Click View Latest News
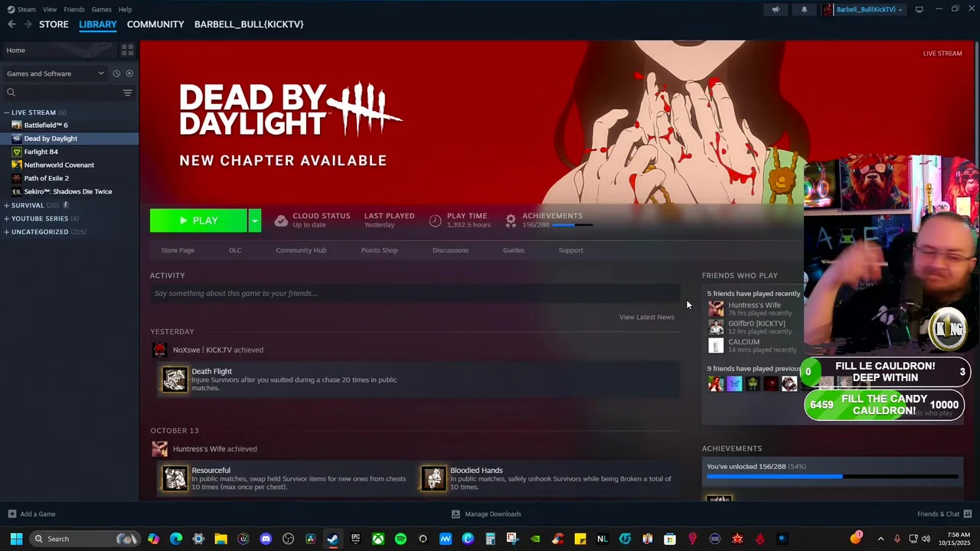The image size is (980, 551). point(647,317)
